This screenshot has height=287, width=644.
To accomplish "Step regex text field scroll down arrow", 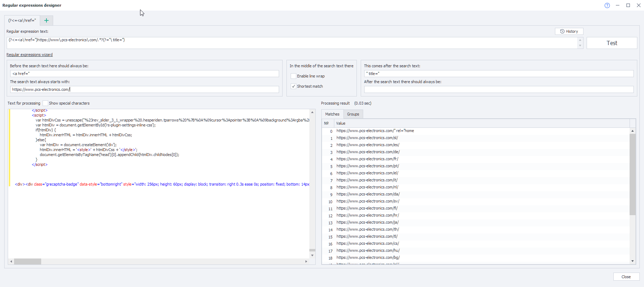I will pyautogui.click(x=580, y=46).
